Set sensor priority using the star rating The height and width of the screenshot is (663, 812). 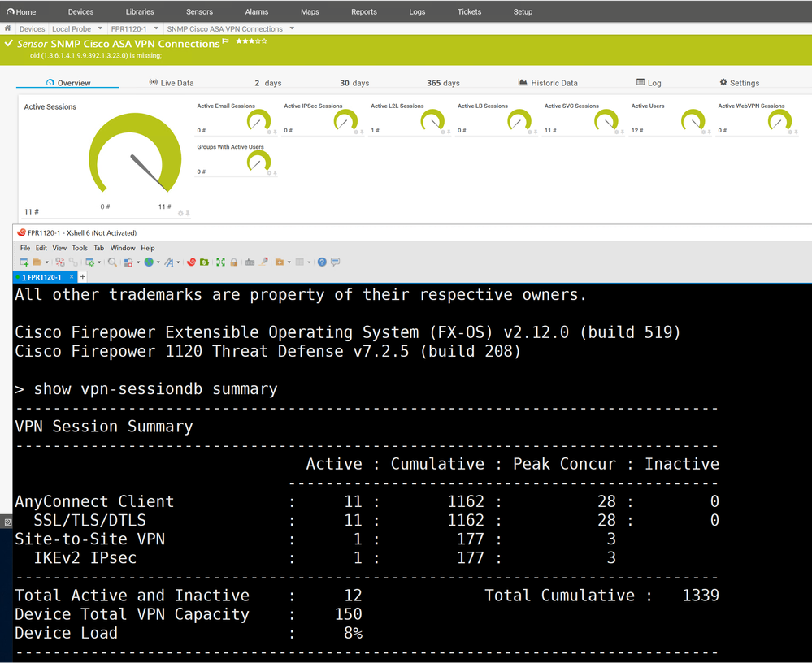point(252,41)
